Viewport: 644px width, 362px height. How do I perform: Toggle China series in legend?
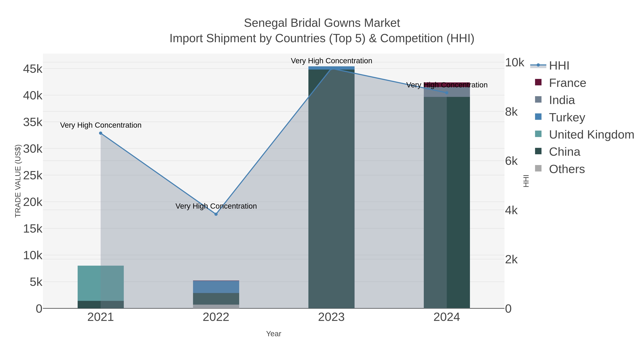click(x=557, y=152)
